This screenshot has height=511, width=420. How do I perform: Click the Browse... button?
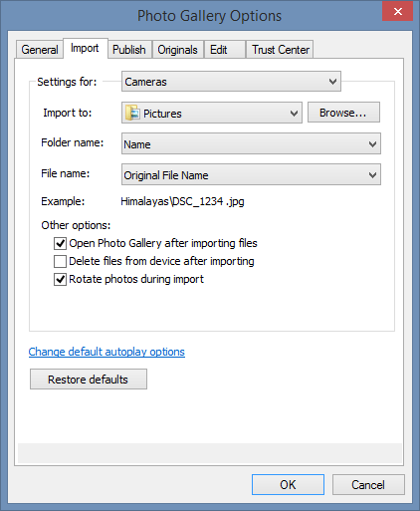click(343, 113)
